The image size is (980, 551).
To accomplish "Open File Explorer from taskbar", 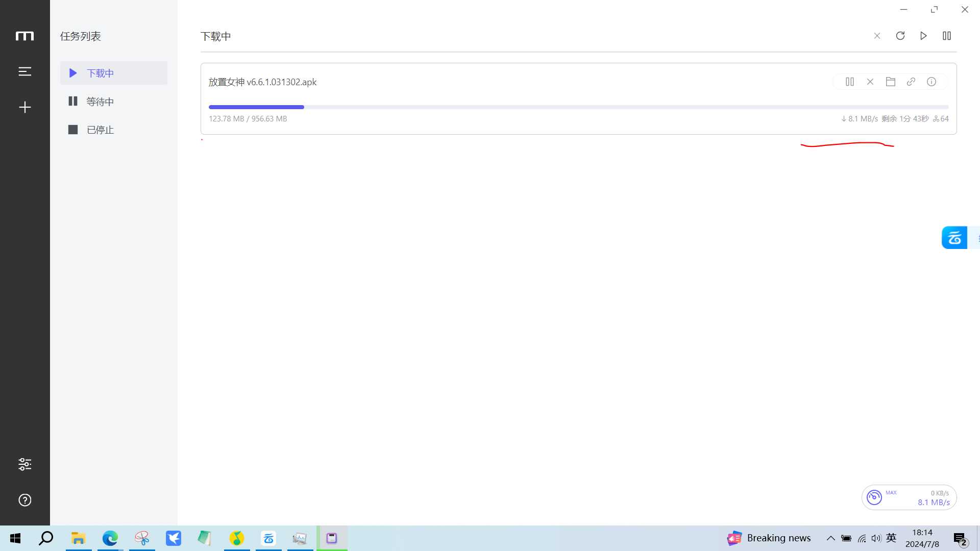I will [78, 538].
